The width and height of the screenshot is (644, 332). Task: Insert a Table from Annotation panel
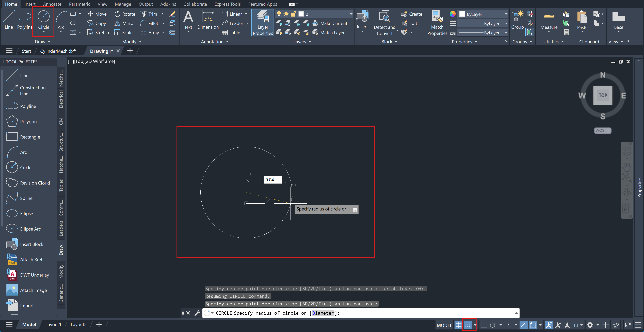point(231,33)
